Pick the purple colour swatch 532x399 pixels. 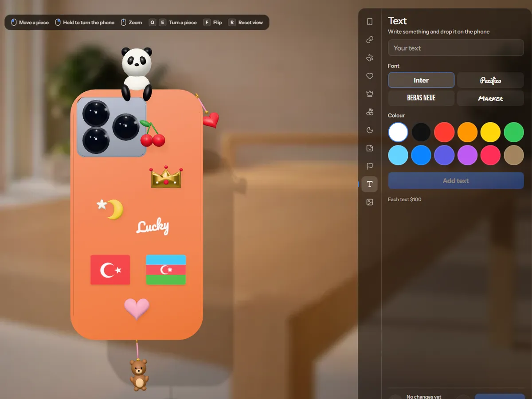pos(467,156)
